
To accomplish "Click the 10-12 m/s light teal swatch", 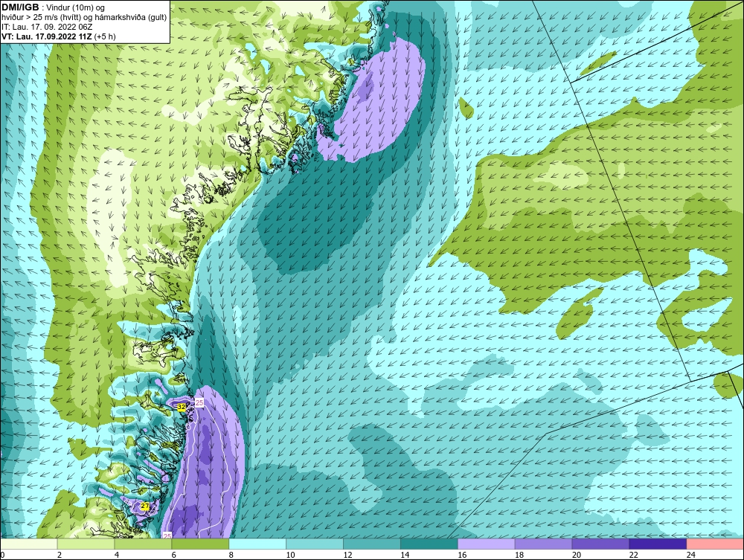I will click(x=315, y=544).
